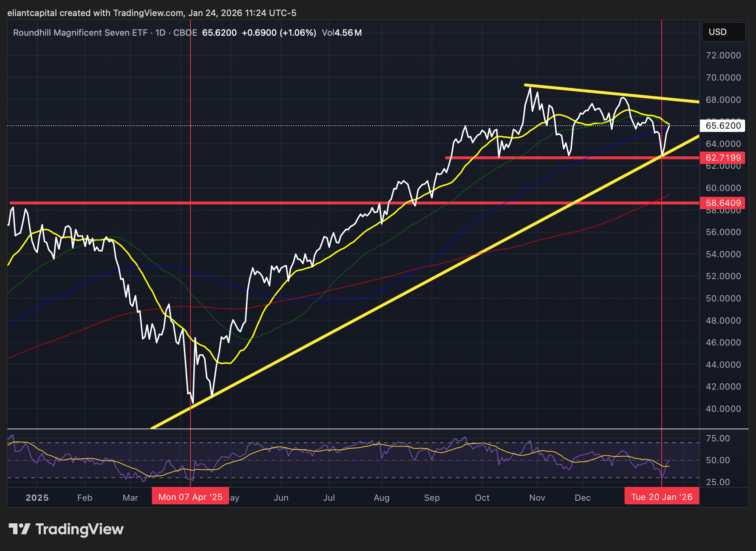This screenshot has width=756, height=551.
Task: Click the Vol 4.56 M readout
Action: click(342, 33)
